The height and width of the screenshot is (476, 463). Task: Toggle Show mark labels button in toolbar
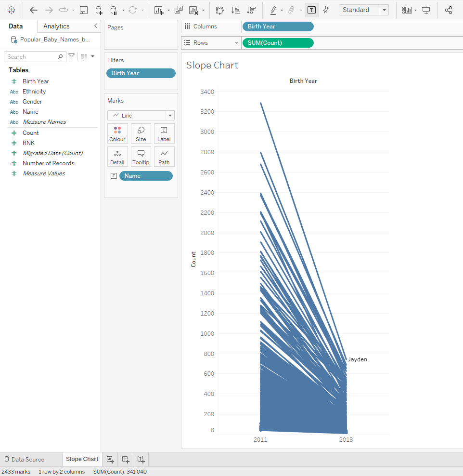click(x=311, y=10)
